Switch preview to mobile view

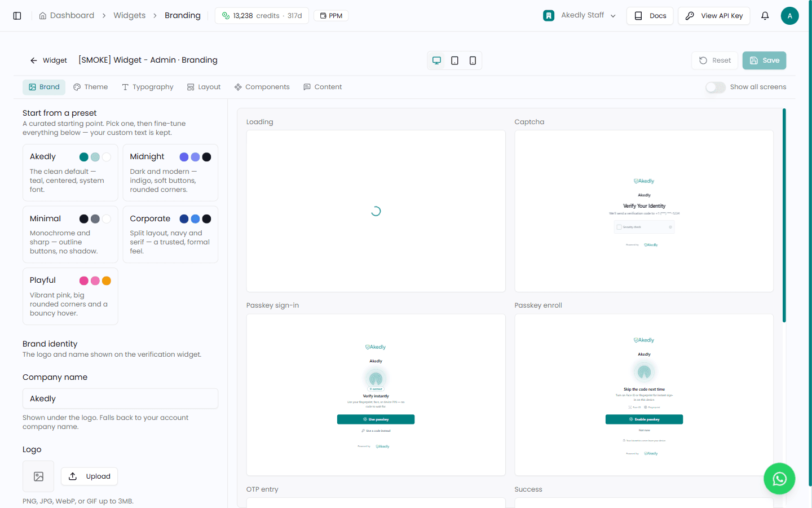[x=473, y=60]
